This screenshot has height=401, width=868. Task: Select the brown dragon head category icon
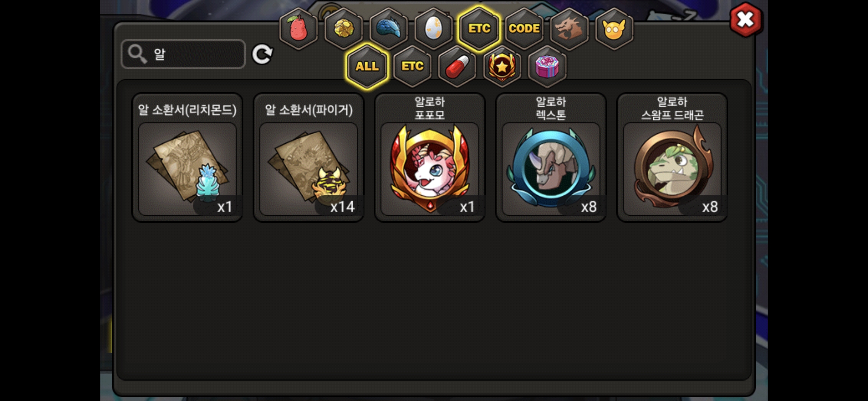(x=569, y=29)
